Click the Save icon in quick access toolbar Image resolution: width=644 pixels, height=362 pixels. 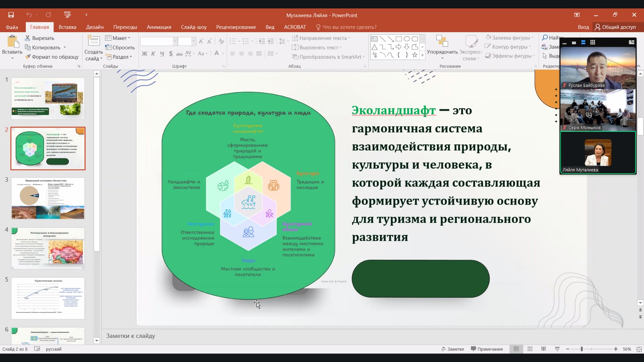point(11,15)
